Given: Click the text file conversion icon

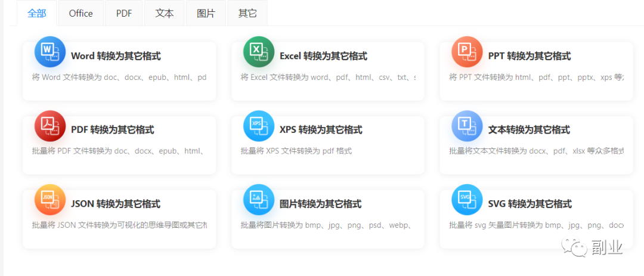Looking at the screenshot, I should pos(467,126).
